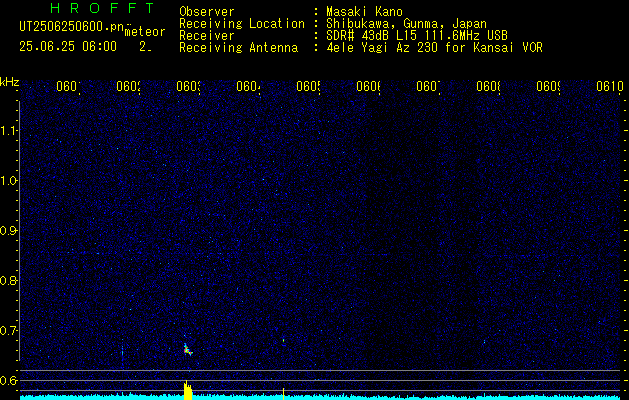629x400 pixels.
Task: Click the 1.0 kHz frequency label
Action: (x=9, y=181)
